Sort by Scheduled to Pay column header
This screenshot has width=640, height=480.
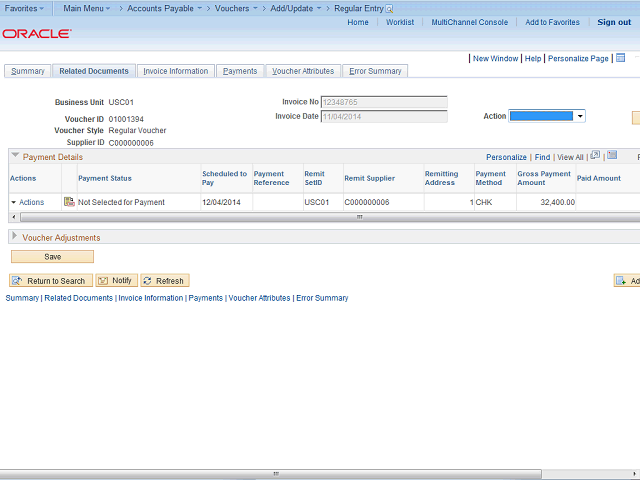pyautogui.click(x=224, y=178)
